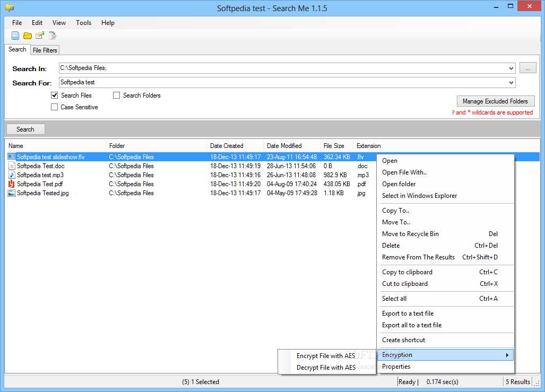Select the Softpedia Tested.jpg file name
545x392 pixels.
43,193
